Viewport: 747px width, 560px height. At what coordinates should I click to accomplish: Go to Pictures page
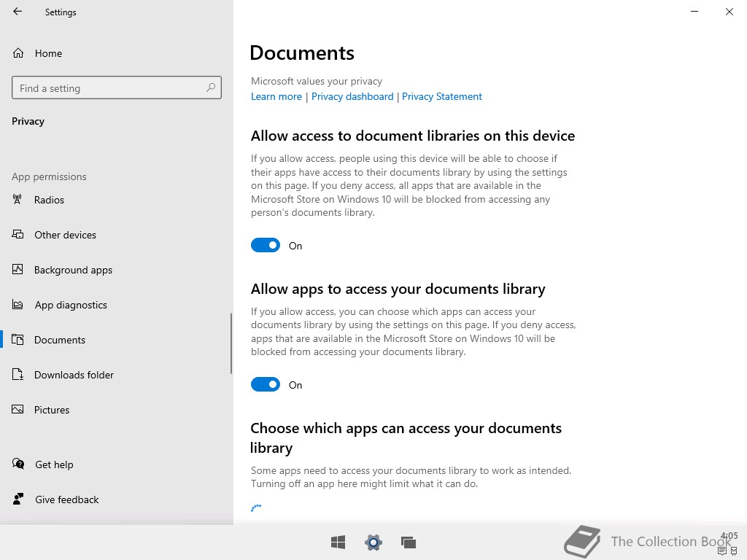point(52,410)
